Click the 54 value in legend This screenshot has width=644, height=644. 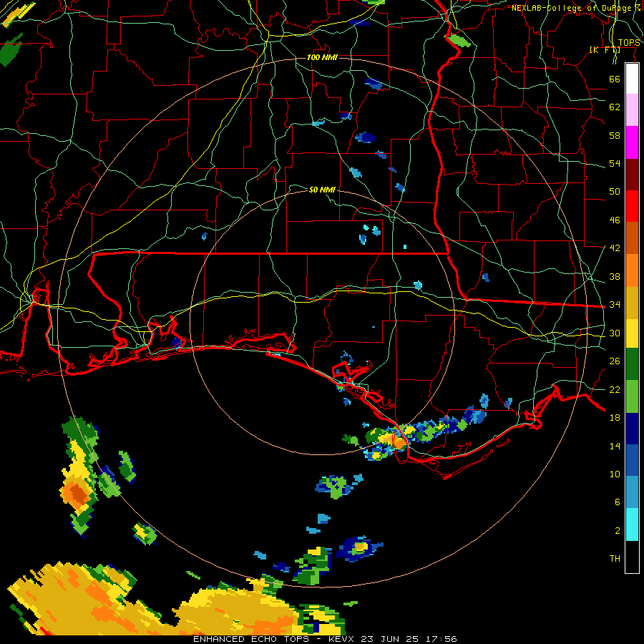(x=615, y=163)
